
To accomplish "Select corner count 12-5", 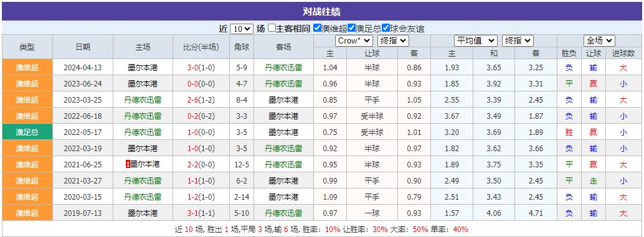I will (x=242, y=164).
